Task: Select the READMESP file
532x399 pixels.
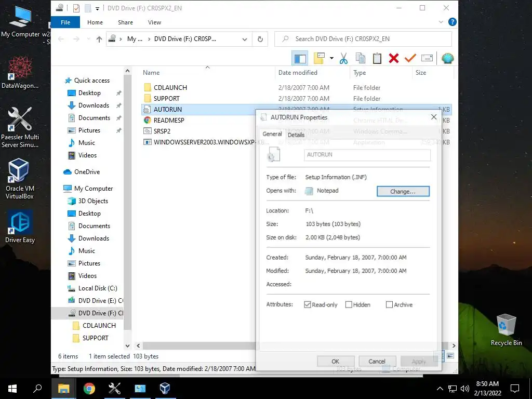Action: 169,120
